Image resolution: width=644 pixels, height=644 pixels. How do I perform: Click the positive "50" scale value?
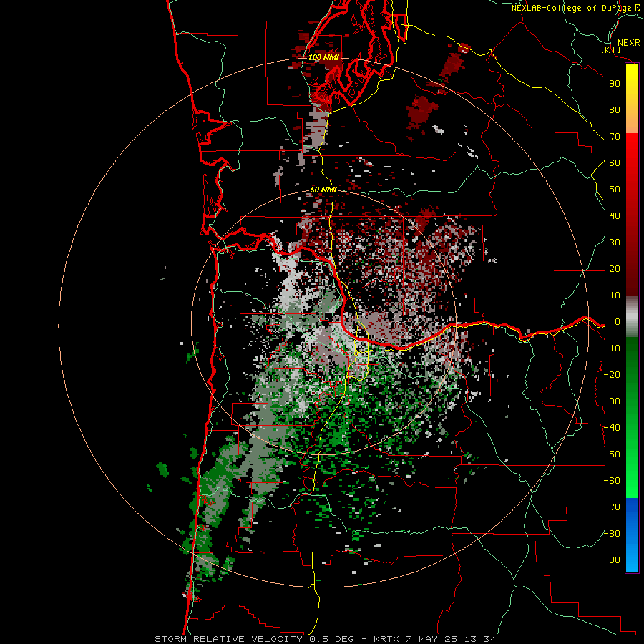(x=615, y=190)
